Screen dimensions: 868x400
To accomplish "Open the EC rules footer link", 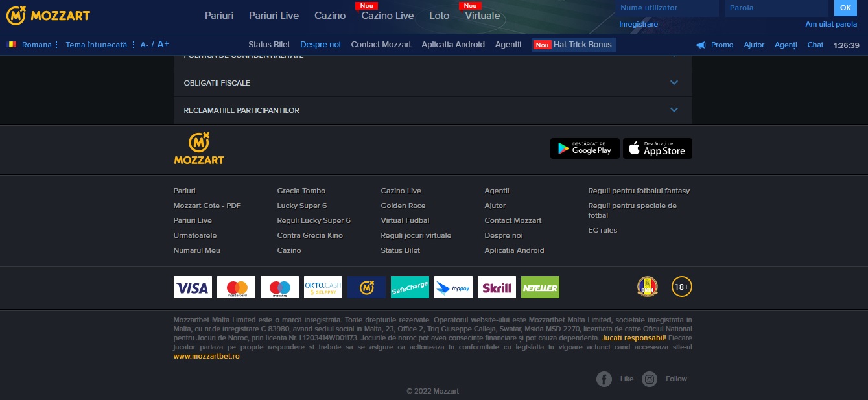I will click(x=603, y=230).
